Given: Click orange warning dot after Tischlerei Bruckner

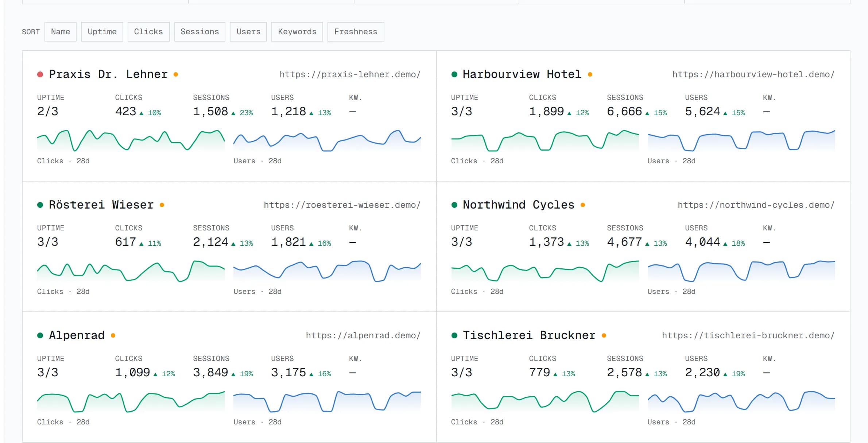Looking at the screenshot, I should coord(604,335).
